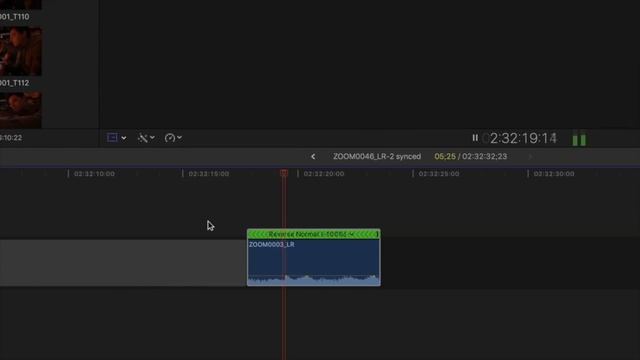640x360 pixels.
Task: Click ruler at 02:32:15:00 mark
Action: click(x=209, y=174)
